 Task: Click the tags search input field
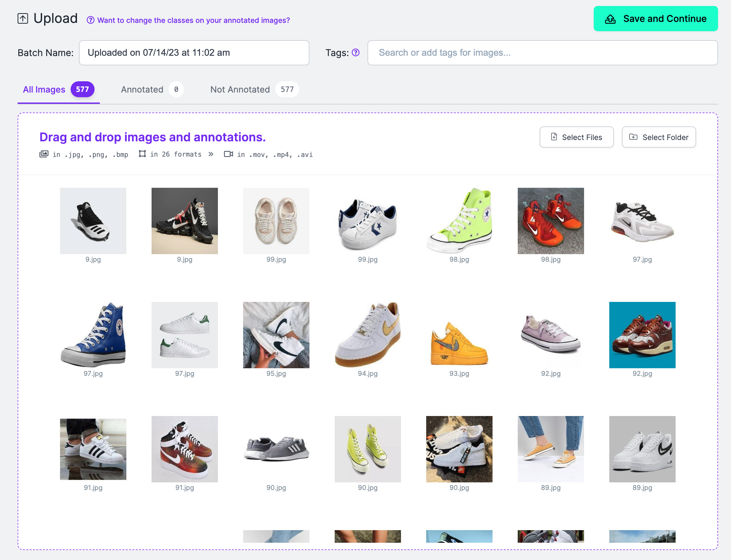coord(542,53)
